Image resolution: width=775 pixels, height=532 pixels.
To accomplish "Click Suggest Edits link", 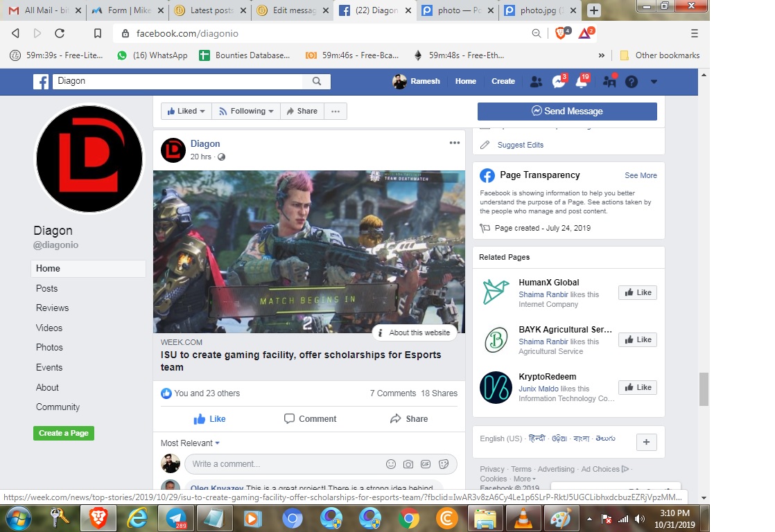I will click(x=520, y=145).
